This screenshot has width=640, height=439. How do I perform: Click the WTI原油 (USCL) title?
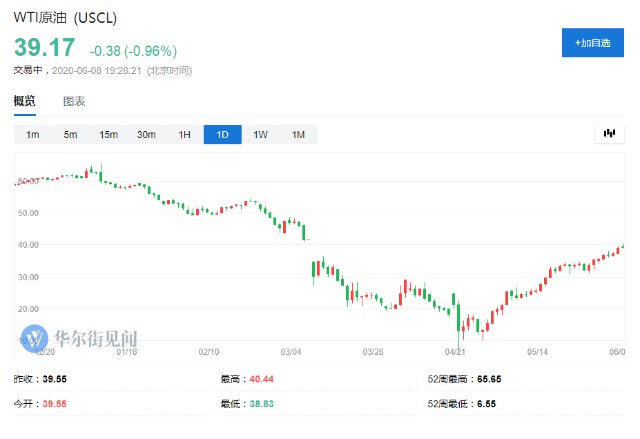pyautogui.click(x=65, y=18)
